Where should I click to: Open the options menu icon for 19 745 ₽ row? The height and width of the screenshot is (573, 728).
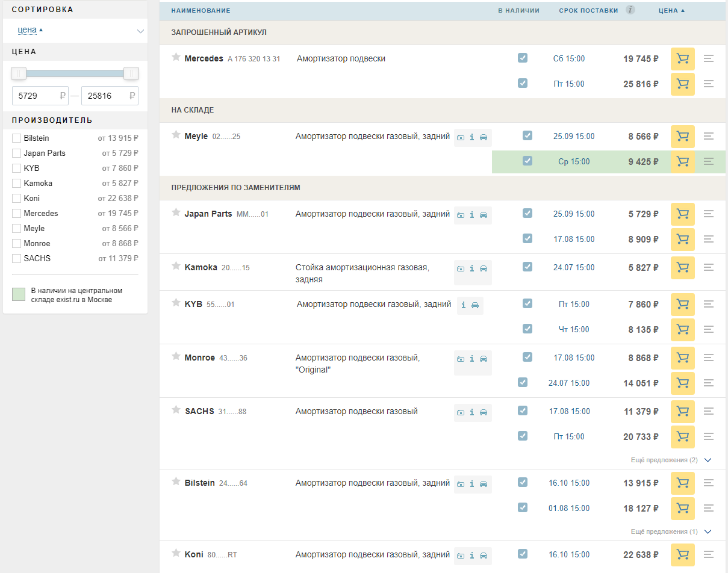(709, 59)
